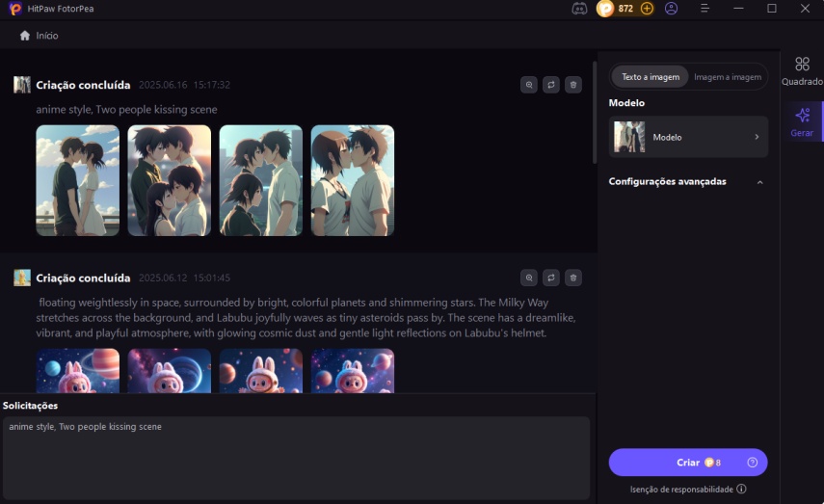Open the user account profile icon
824x504 pixels.
click(x=672, y=9)
